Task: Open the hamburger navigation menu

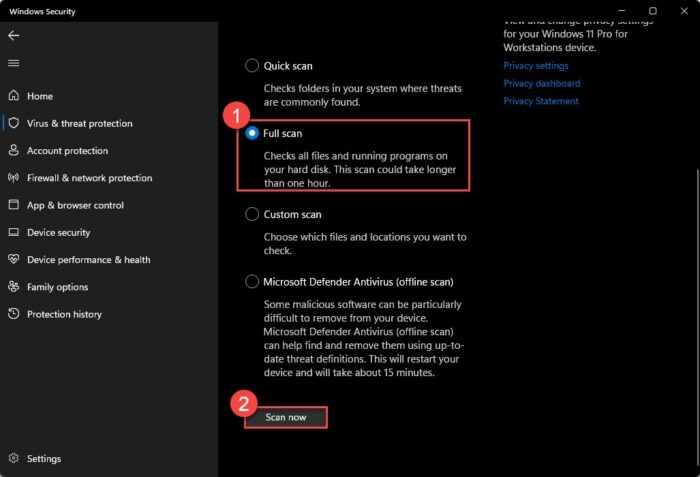Action: tap(13, 63)
